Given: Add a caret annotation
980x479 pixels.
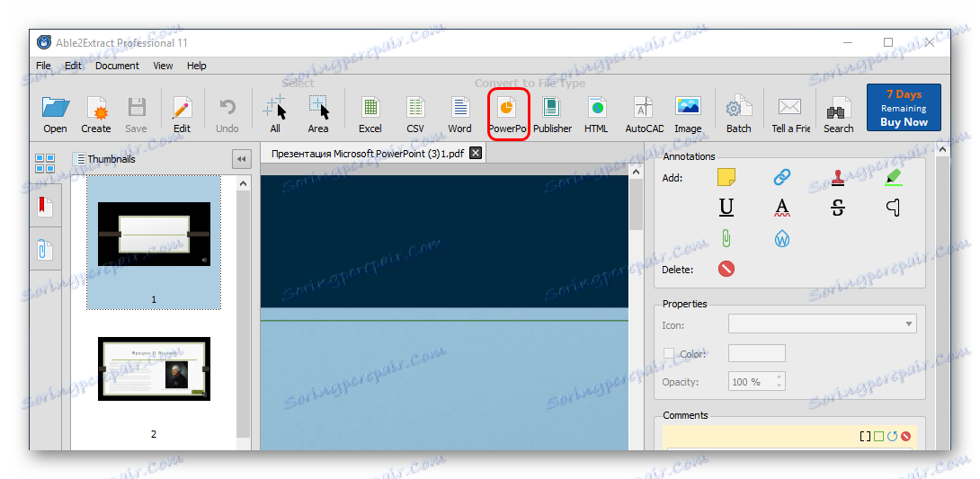Looking at the screenshot, I should pyautogui.click(x=894, y=208).
